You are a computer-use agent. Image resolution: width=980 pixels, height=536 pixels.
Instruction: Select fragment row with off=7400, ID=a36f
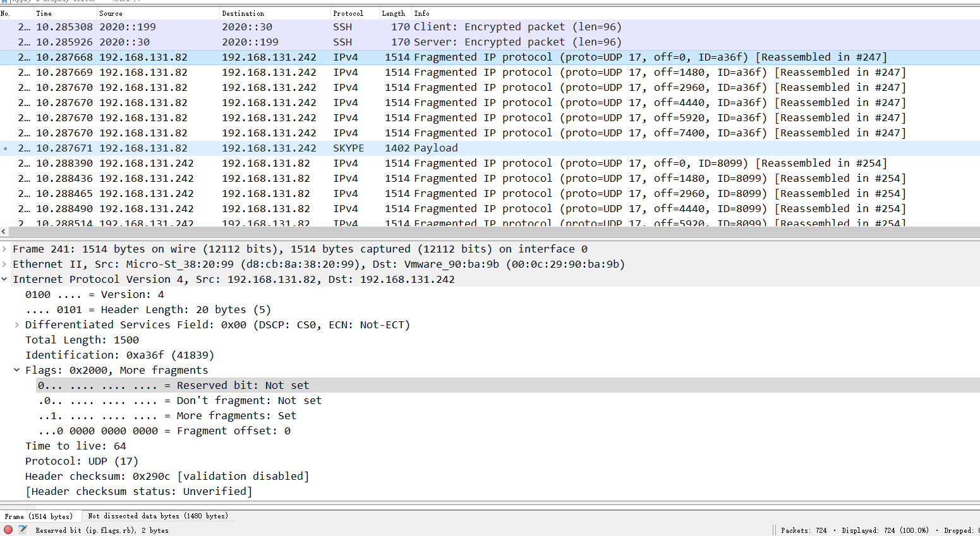490,133
